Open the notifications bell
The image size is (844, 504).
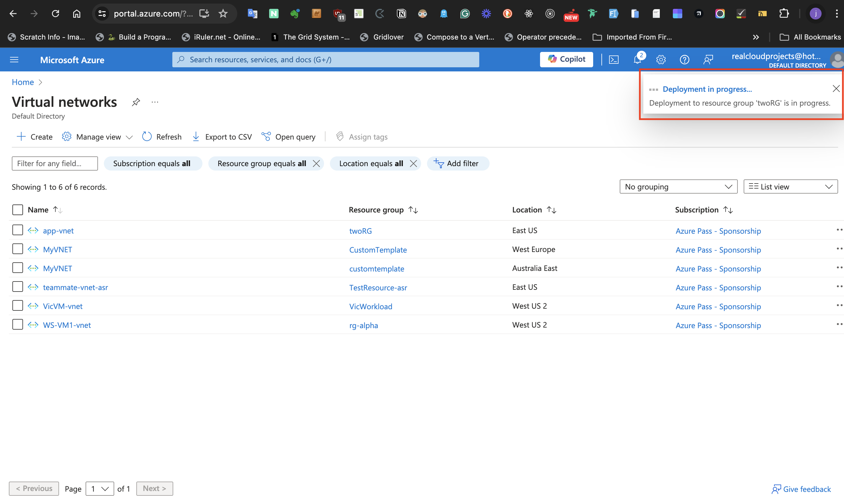click(637, 60)
